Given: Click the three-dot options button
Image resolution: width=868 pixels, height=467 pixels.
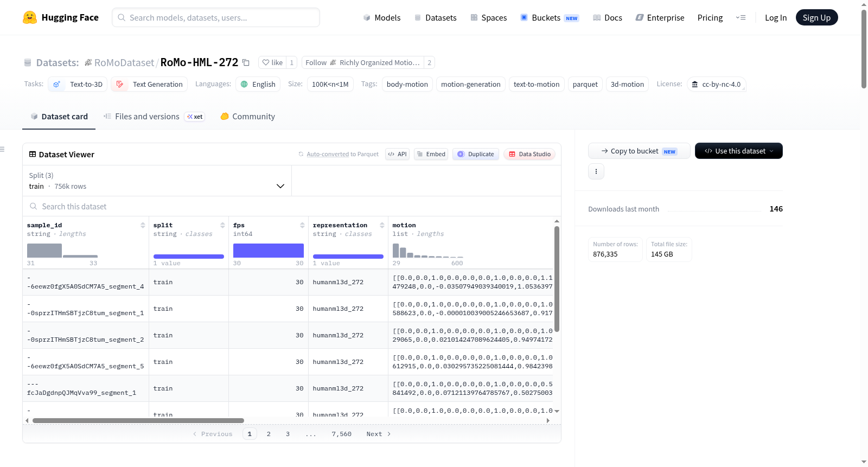Looking at the screenshot, I should (596, 171).
